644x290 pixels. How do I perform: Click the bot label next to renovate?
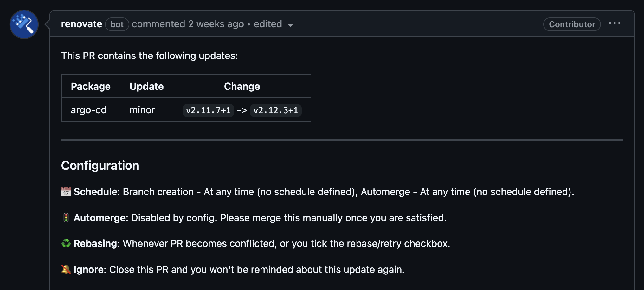click(117, 24)
